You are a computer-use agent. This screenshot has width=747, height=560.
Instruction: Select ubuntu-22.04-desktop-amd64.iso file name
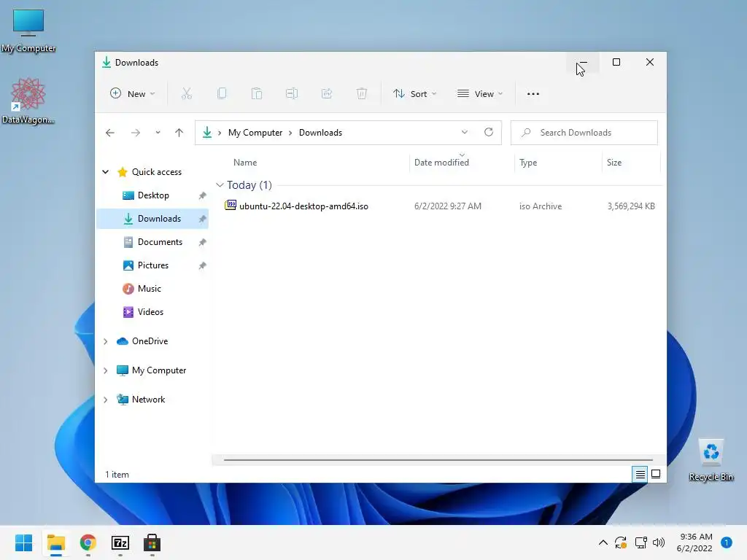click(x=303, y=206)
